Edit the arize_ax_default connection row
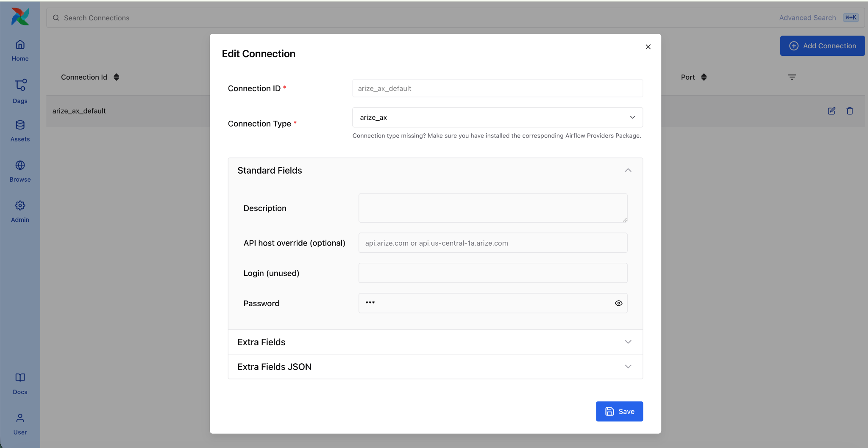This screenshot has height=448, width=868. [832, 111]
